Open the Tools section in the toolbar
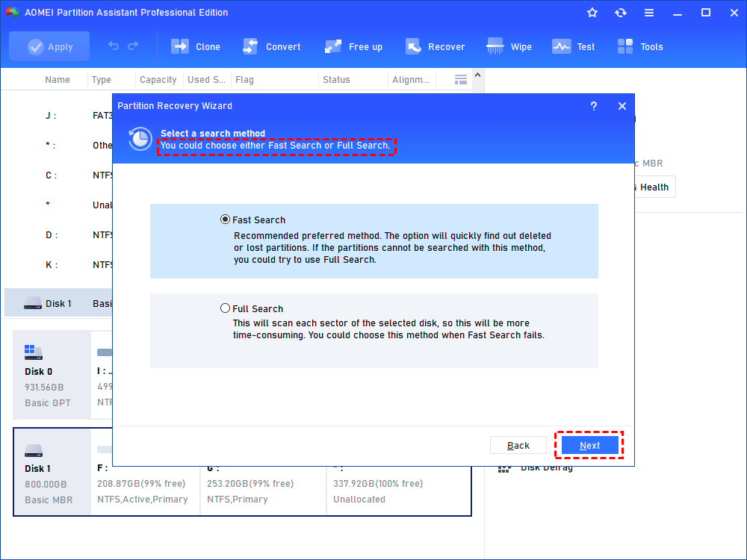The width and height of the screenshot is (747, 560). (x=640, y=46)
